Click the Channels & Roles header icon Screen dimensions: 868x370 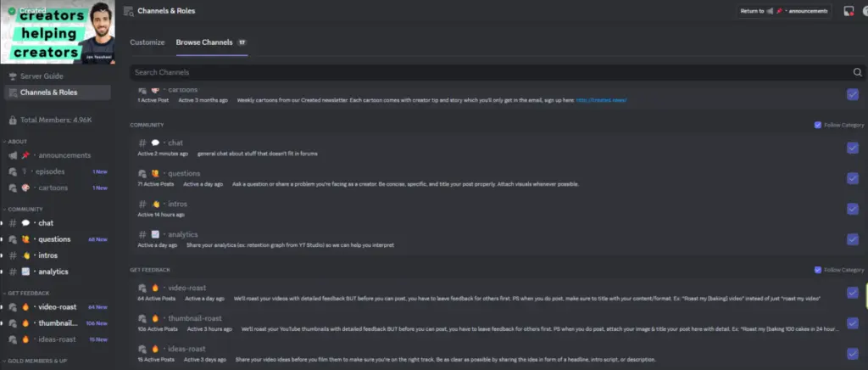(x=128, y=11)
